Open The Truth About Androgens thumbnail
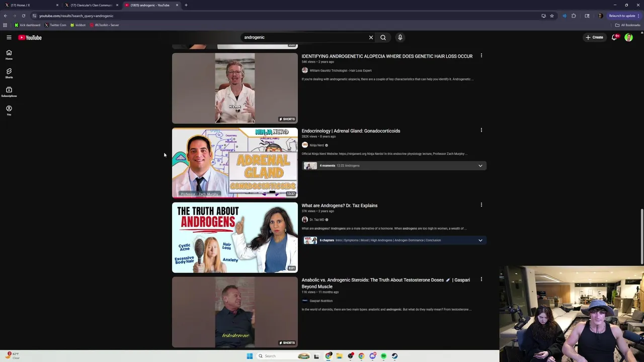This screenshot has width=644, height=362. [235, 237]
